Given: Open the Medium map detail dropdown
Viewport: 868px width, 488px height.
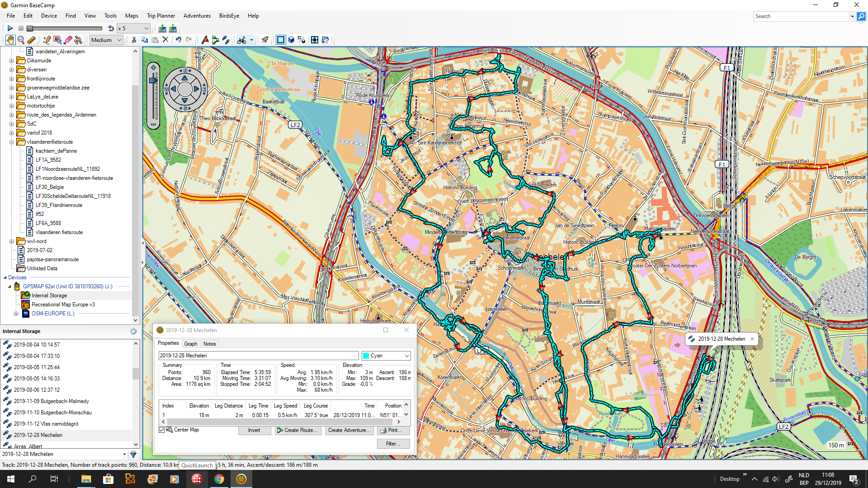Looking at the screenshot, I should click(x=106, y=40).
